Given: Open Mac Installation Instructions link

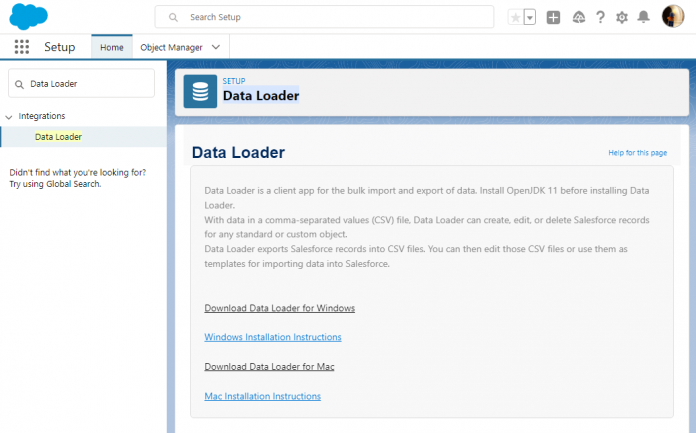Looking at the screenshot, I should click(262, 396).
